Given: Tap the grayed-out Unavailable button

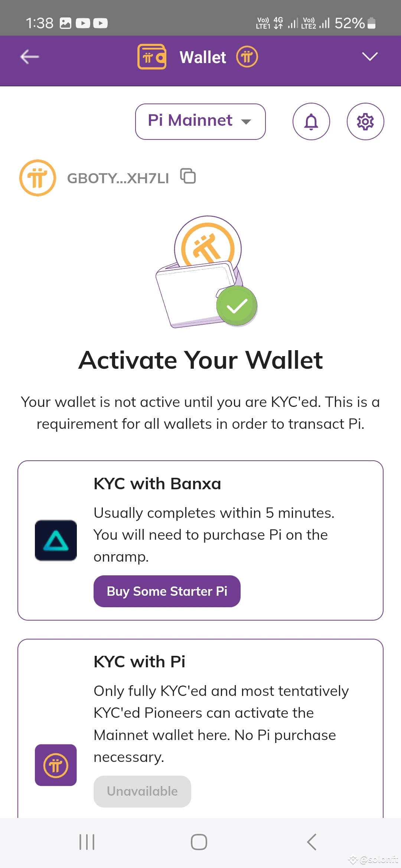Looking at the screenshot, I should (142, 791).
